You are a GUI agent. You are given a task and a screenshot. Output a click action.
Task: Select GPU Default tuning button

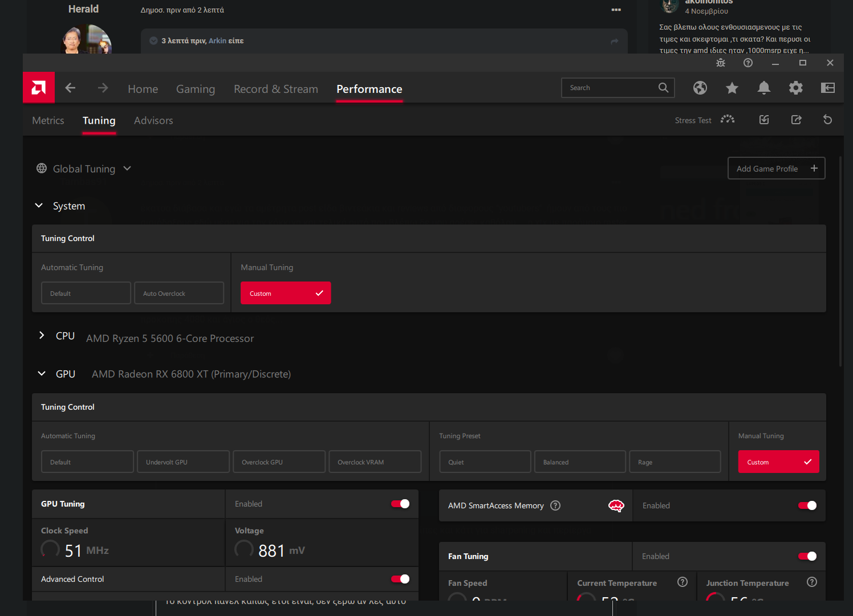[87, 462]
